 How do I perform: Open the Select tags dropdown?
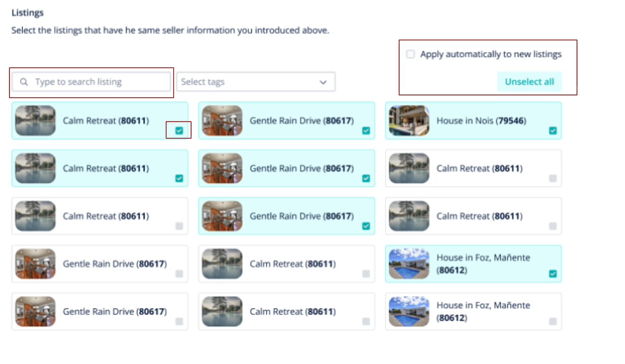coord(256,82)
